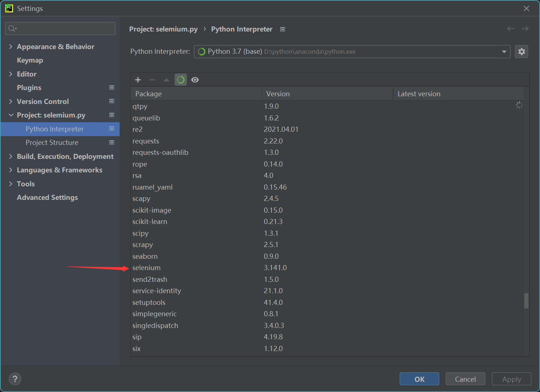This screenshot has width=540, height=392.
Task: Select the service-identity package row
Action: pos(327,291)
